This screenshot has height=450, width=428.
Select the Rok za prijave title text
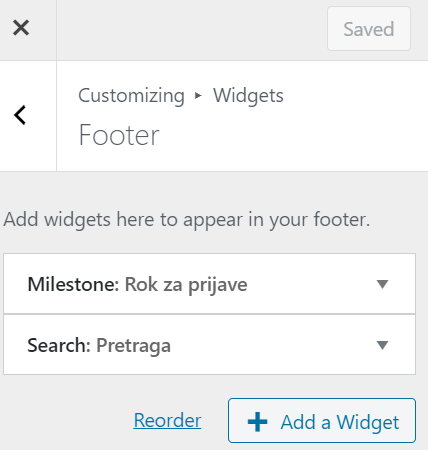(x=186, y=285)
